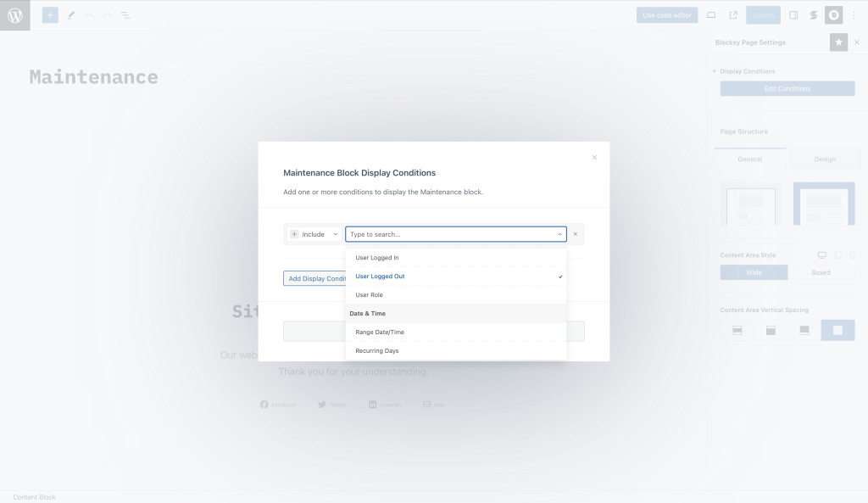Click the Edit Conditions button
This screenshot has height=503, width=868.
tap(787, 88)
